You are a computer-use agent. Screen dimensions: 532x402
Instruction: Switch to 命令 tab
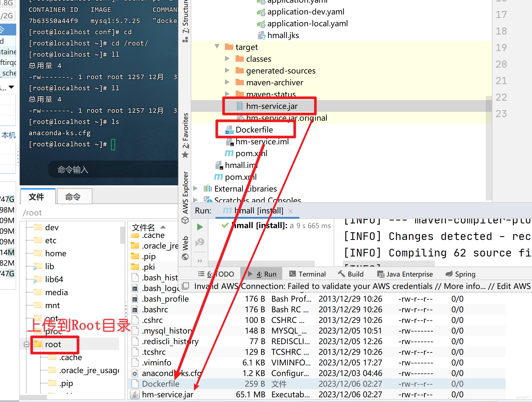74,197
